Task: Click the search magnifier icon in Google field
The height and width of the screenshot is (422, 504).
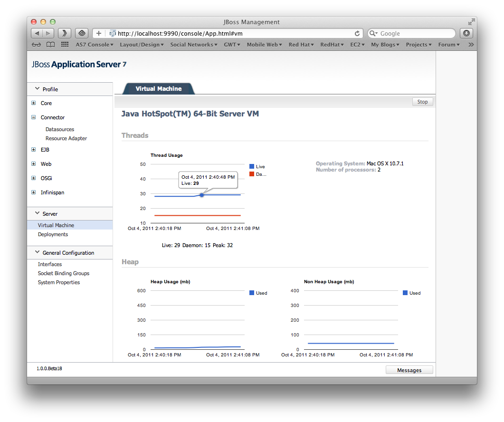Action: [x=373, y=33]
